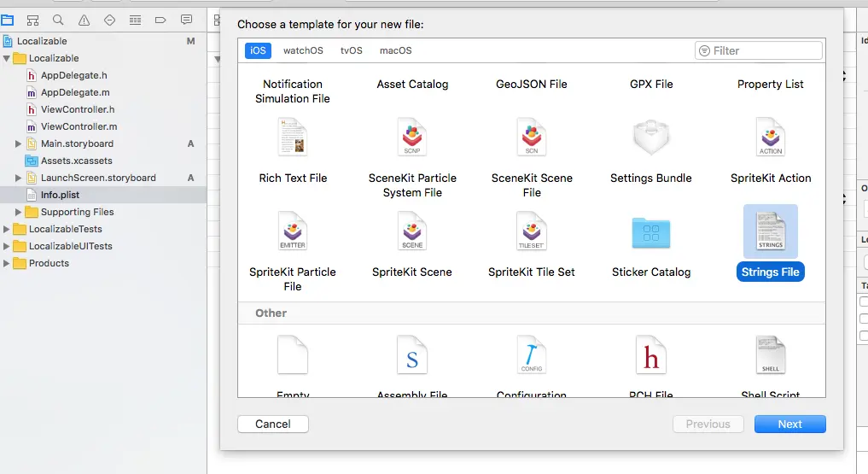This screenshot has width=868, height=474.
Task: Open the Debug navigator icon
Action: tap(135, 20)
